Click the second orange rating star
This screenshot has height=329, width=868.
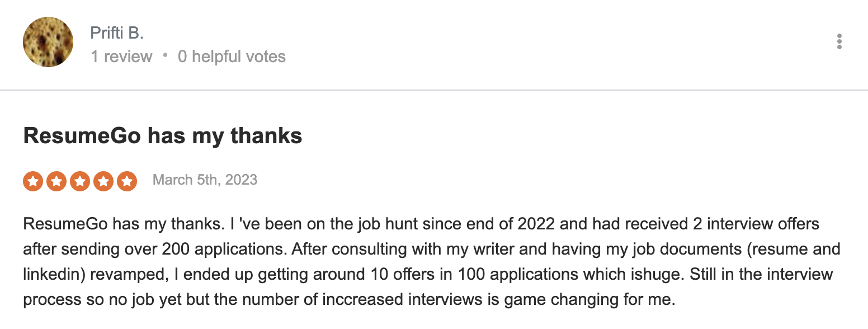[x=56, y=181]
